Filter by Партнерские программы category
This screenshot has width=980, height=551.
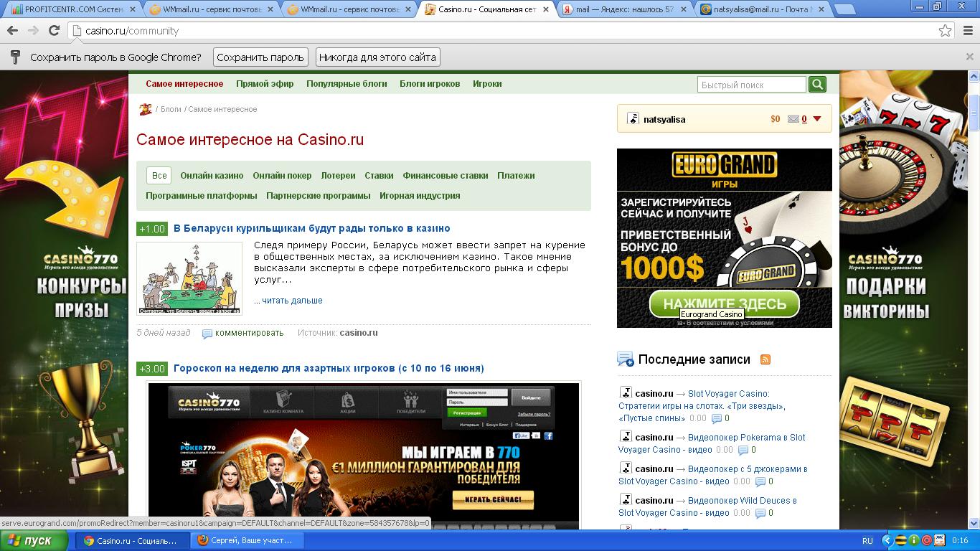pyautogui.click(x=319, y=196)
